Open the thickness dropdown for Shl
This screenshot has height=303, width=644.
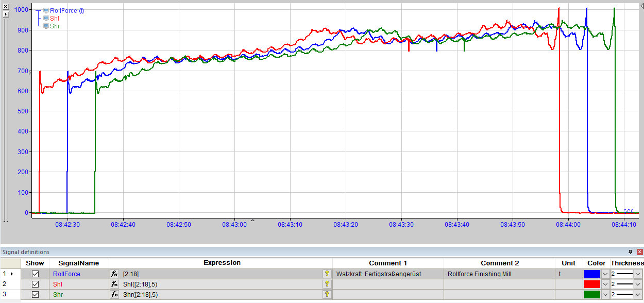638,284
